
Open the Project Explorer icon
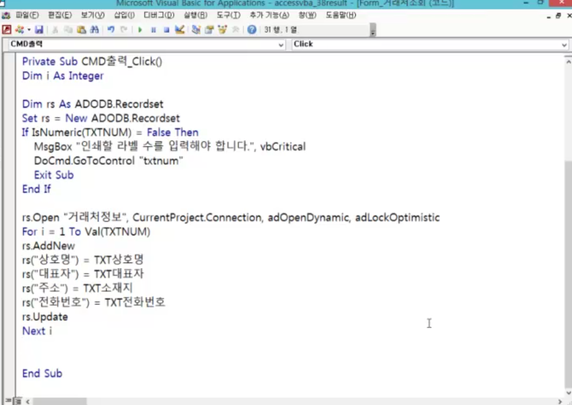196,30
